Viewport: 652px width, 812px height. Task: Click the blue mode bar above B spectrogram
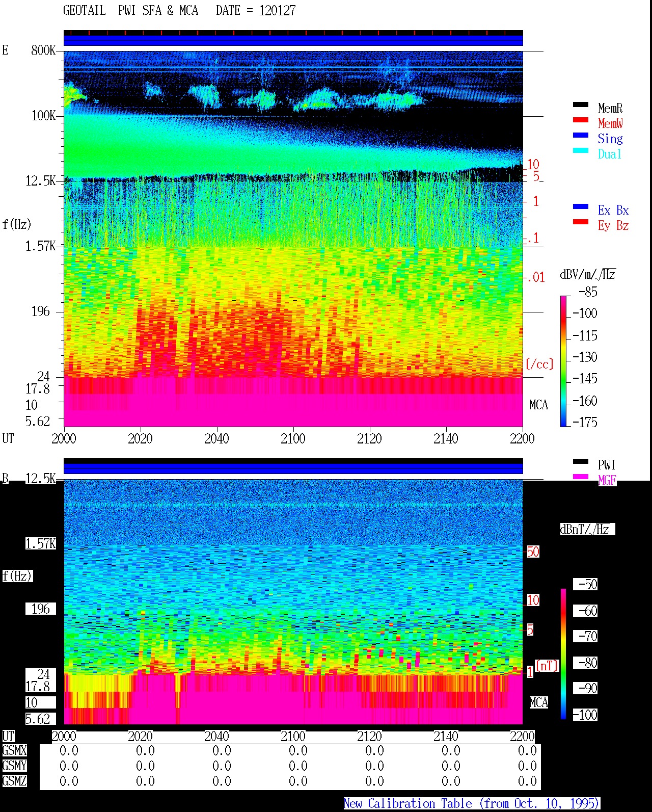[293, 468]
